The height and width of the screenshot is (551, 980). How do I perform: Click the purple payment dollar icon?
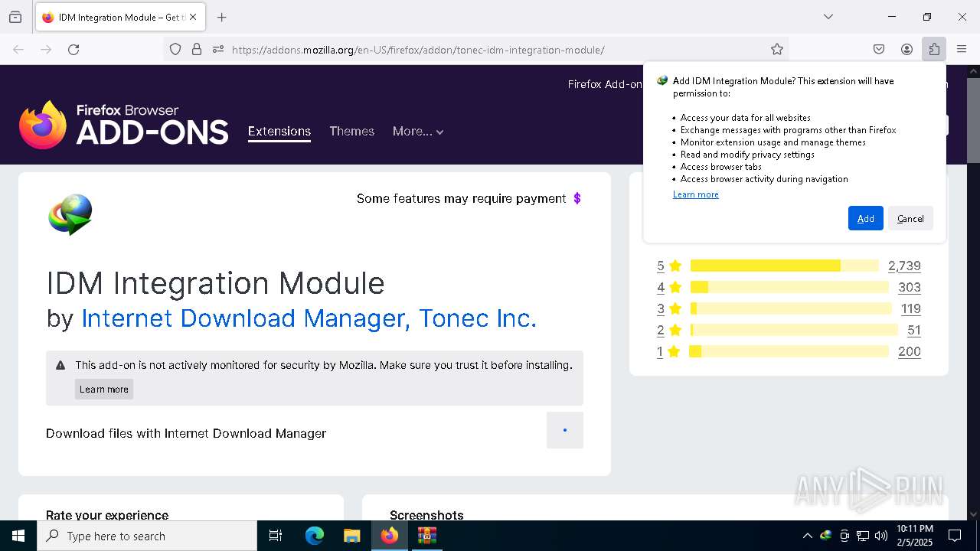(x=577, y=198)
